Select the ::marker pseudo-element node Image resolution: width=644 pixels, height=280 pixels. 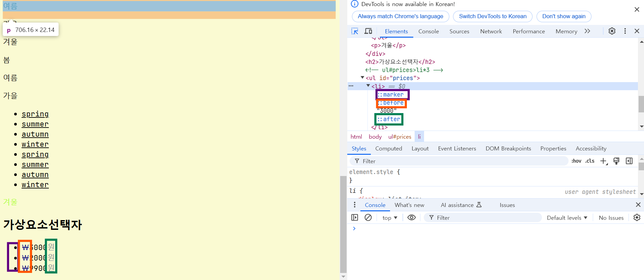point(390,95)
